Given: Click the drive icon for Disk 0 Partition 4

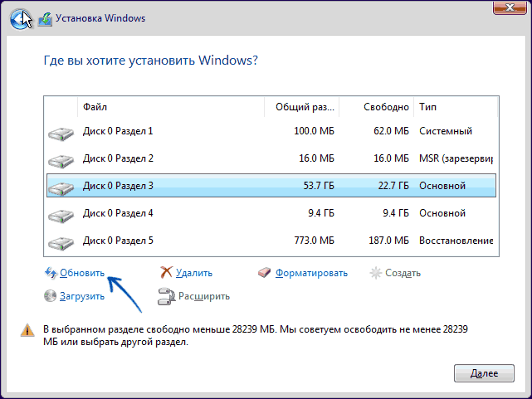Looking at the screenshot, I should coord(61,216).
